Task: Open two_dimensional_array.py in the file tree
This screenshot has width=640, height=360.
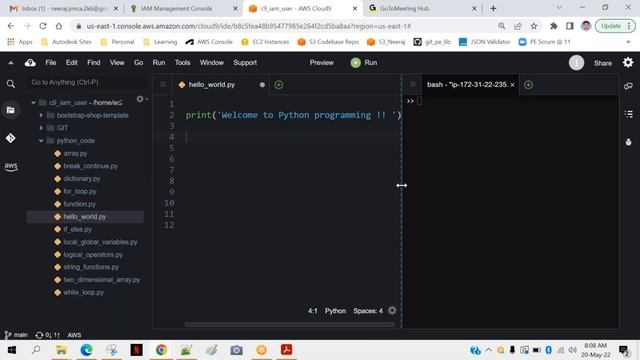Action: (101, 280)
